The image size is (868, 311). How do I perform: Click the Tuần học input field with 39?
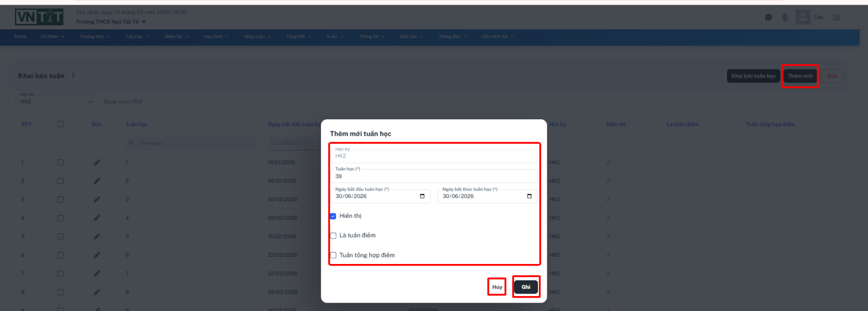[434, 176]
